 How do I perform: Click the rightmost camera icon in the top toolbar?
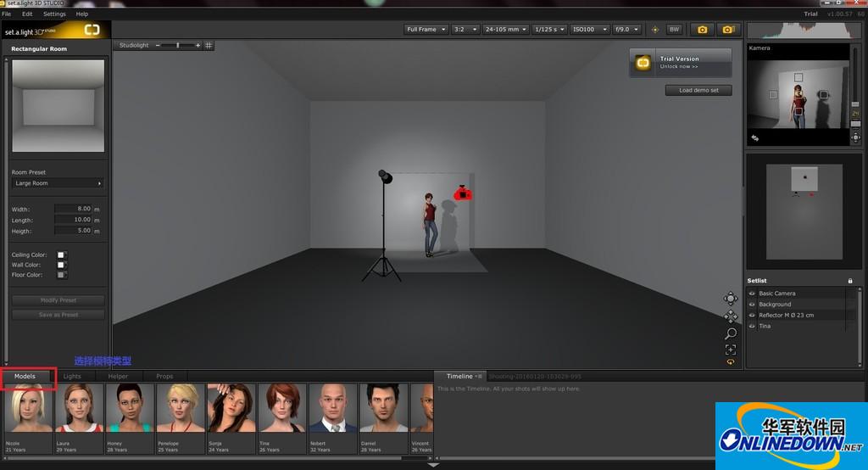tap(728, 30)
